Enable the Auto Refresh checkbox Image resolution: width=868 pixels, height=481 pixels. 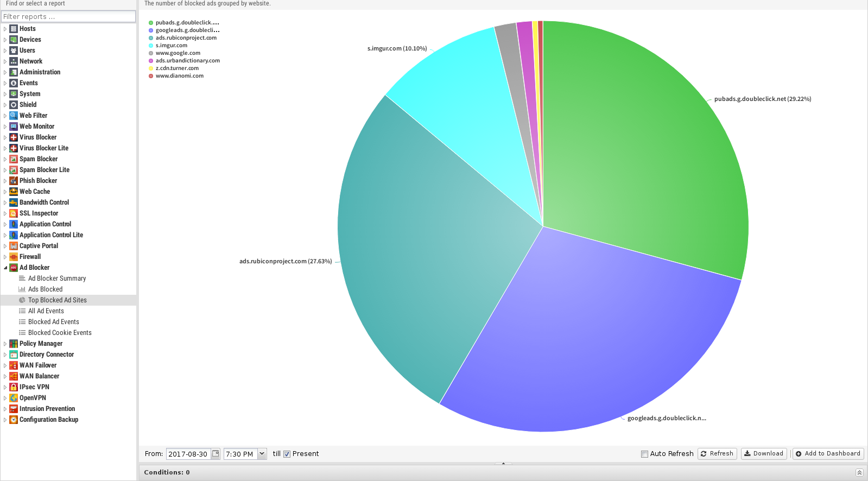tap(644, 454)
